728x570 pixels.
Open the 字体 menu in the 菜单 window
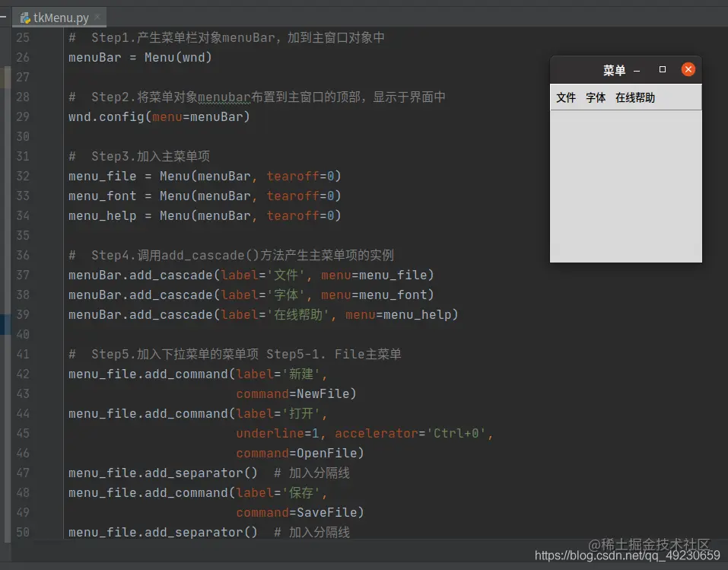click(596, 97)
